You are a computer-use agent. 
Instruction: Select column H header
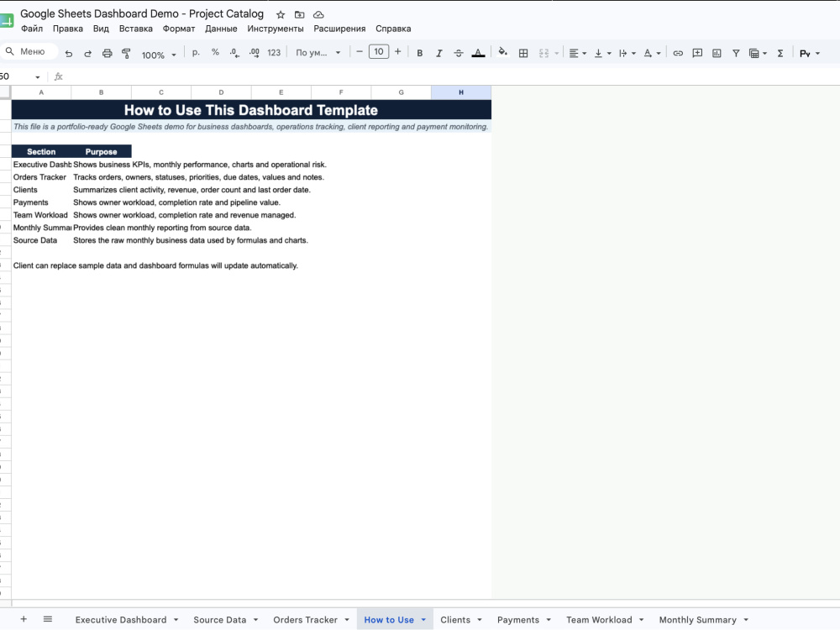460,92
